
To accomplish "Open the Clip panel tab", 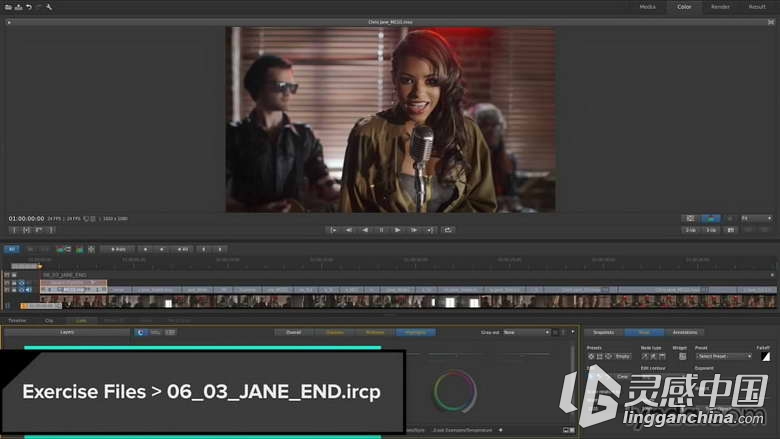I will 49,320.
